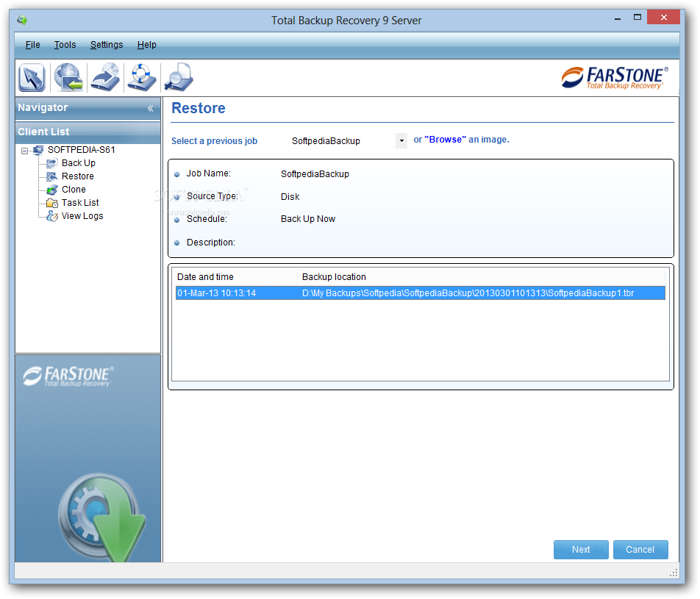The image size is (700, 599).
Task: Click the Cancel button
Action: click(x=640, y=550)
